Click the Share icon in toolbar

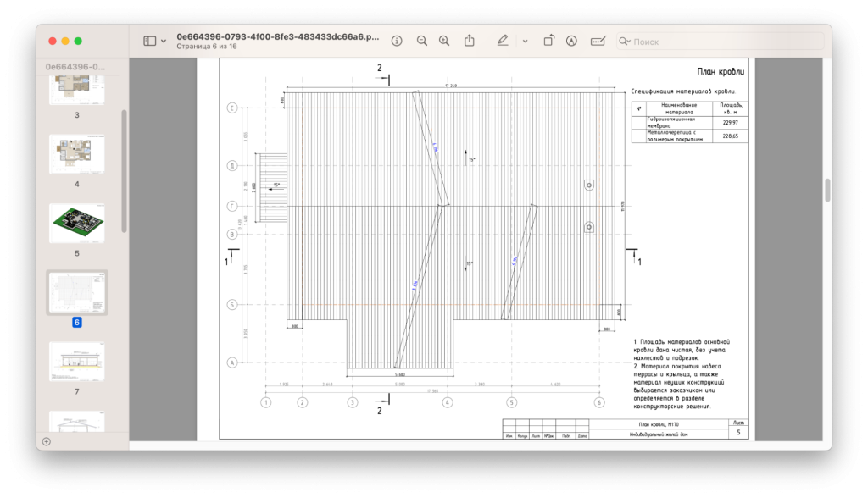tap(470, 41)
